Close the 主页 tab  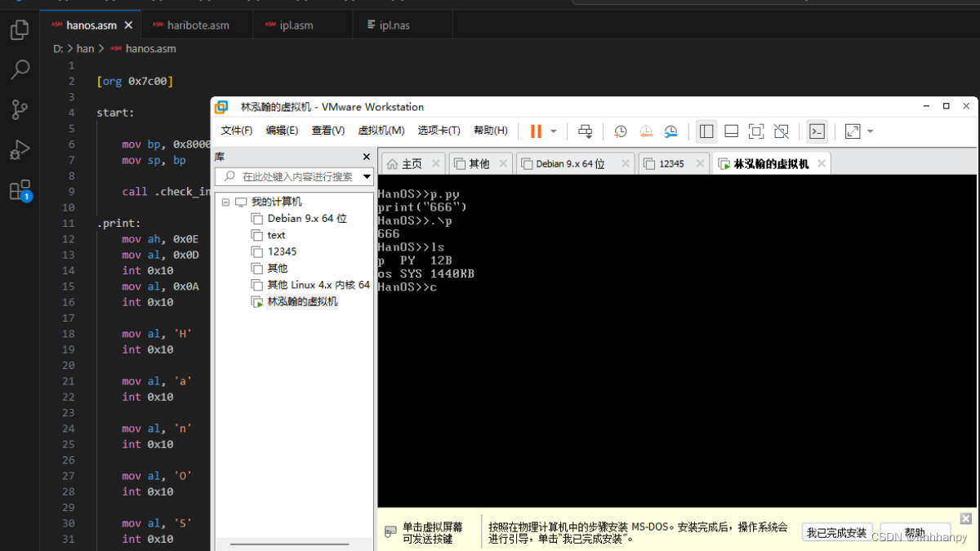(x=435, y=163)
